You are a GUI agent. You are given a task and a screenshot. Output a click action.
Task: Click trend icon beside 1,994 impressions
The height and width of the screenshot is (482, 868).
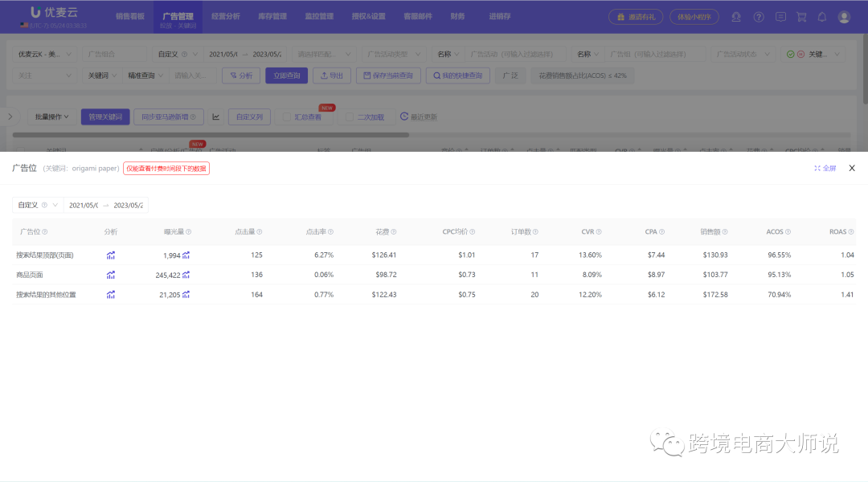186,255
